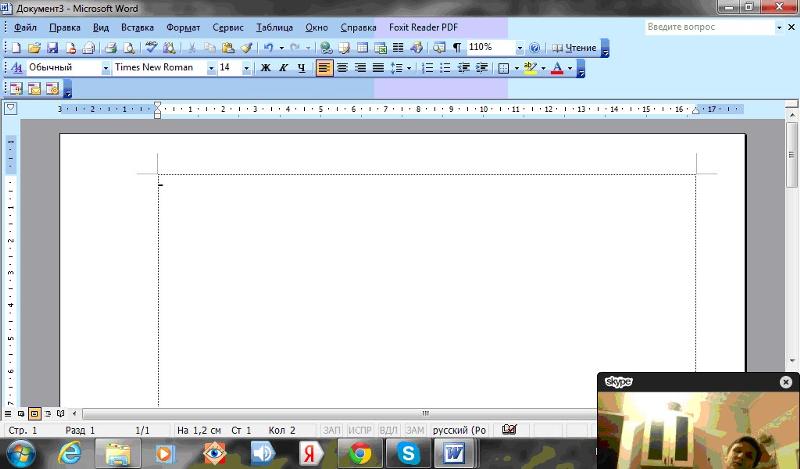Toggle nonprinting paragraph marks ¶
This screenshot has width=800, height=469.
[x=457, y=48]
